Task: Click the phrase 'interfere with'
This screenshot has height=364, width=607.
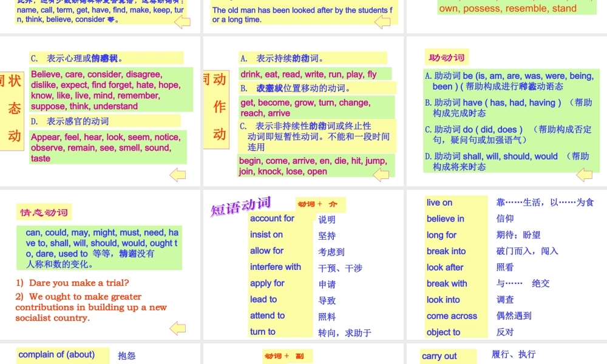Action: (x=275, y=268)
